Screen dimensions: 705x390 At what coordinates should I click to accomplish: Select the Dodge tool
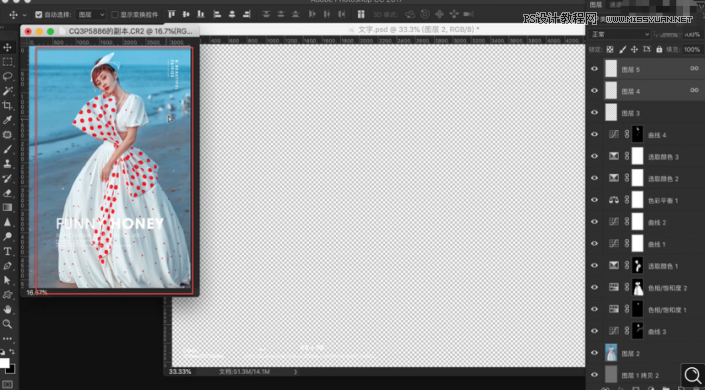tap(8, 237)
